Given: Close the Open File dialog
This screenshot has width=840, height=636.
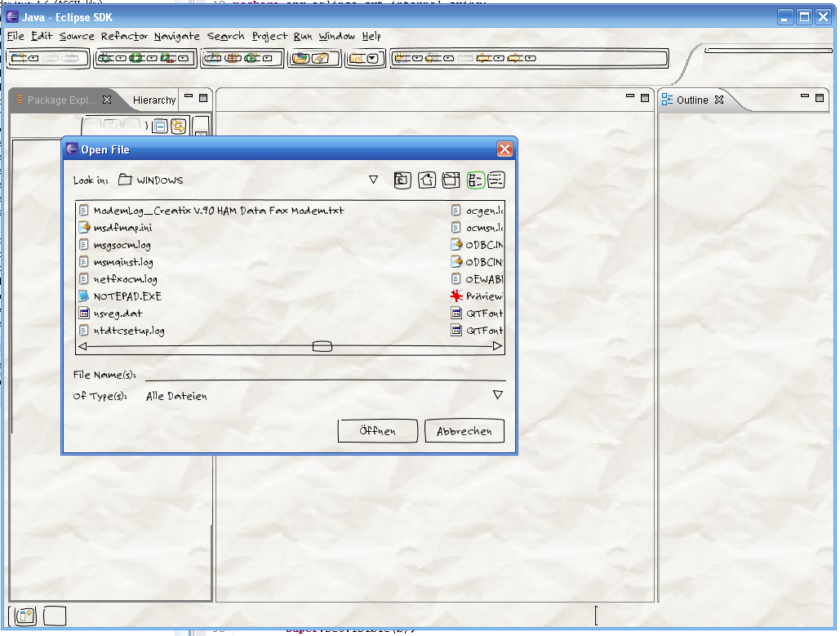Looking at the screenshot, I should (x=504, y=149).
